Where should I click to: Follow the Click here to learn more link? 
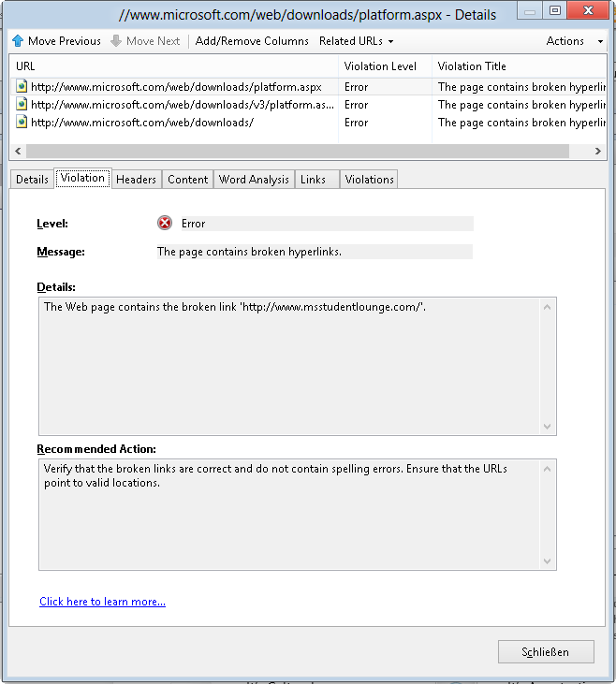102,602
